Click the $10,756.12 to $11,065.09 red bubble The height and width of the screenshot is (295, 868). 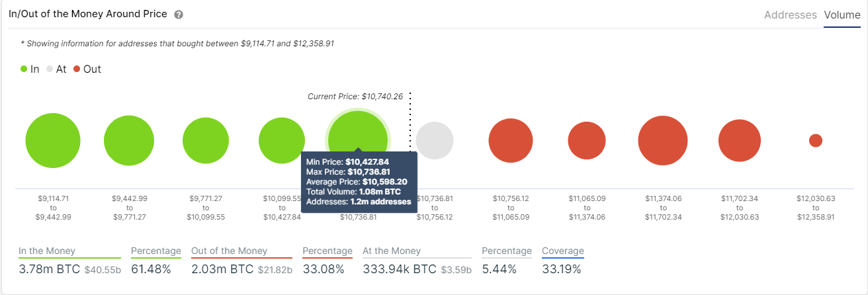tap(511, 141)
